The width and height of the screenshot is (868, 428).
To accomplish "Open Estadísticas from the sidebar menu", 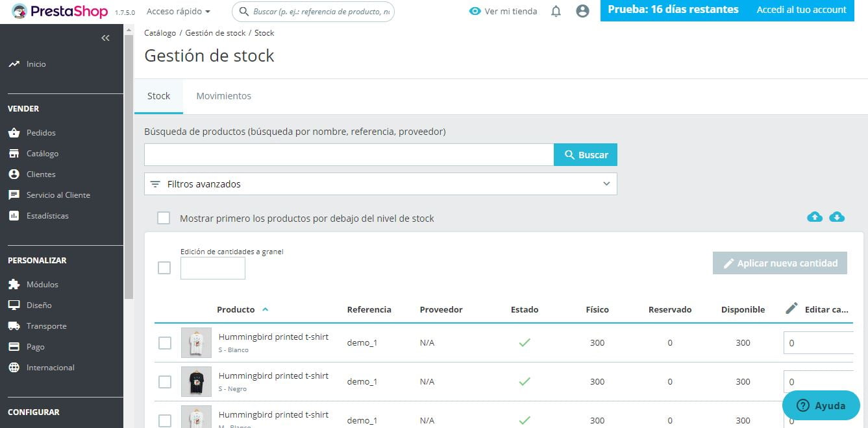I will (x=48, y=215).
